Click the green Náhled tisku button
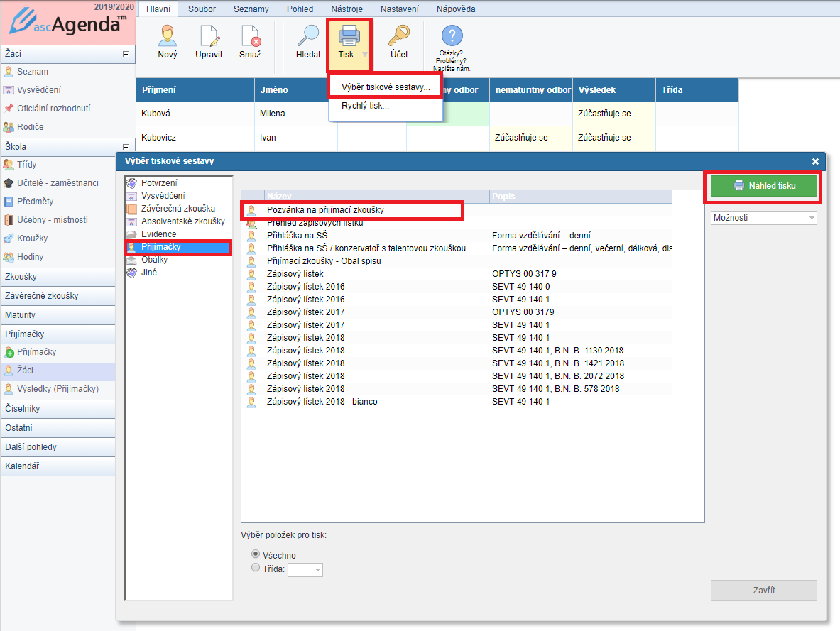This screenshot has width=840, height=631. point(764,186)
